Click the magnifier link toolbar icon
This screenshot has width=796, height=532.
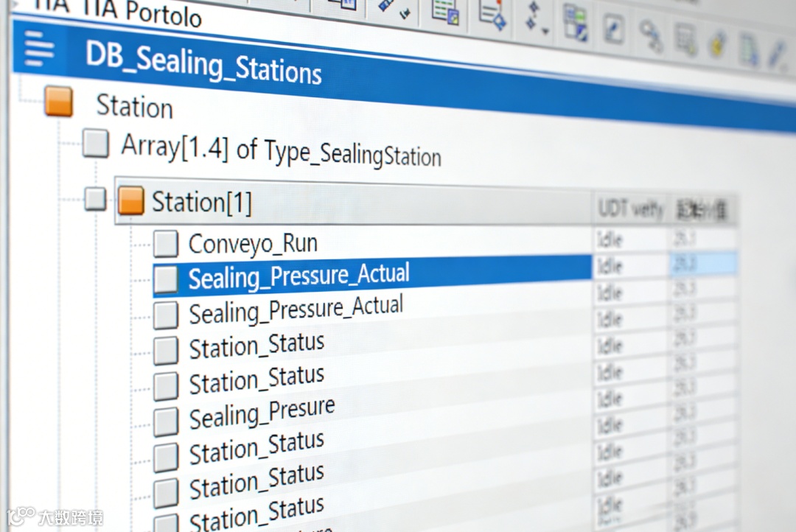tap(651, 35)
